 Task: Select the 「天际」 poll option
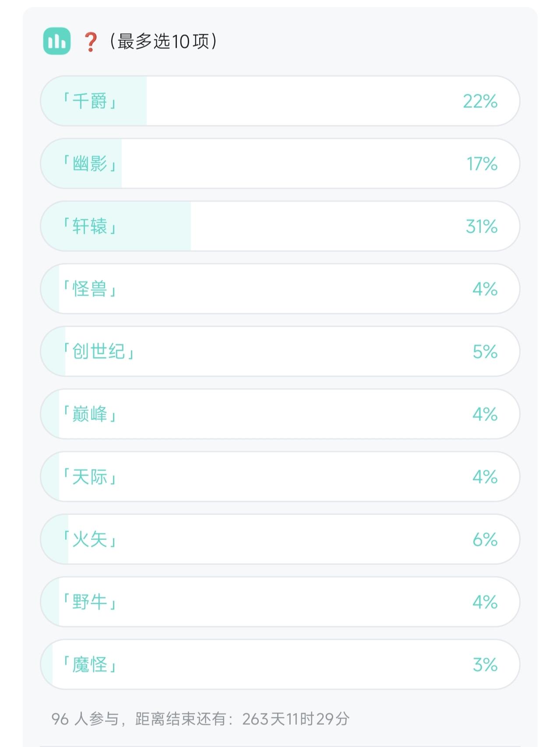click(90, 477)
